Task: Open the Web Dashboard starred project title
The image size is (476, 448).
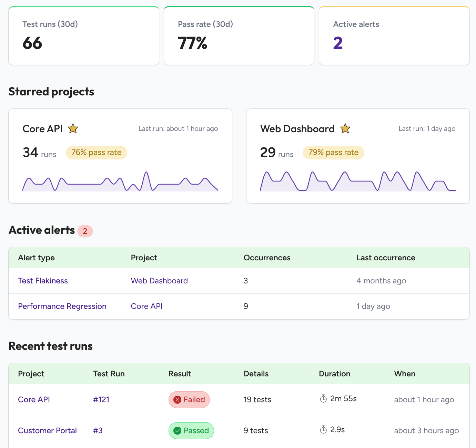Action: [297, 128]
